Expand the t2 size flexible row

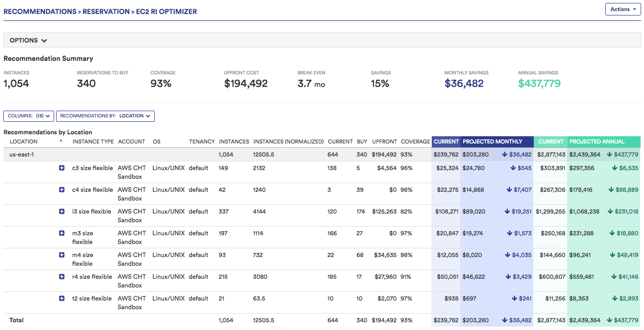coord(61,298)
